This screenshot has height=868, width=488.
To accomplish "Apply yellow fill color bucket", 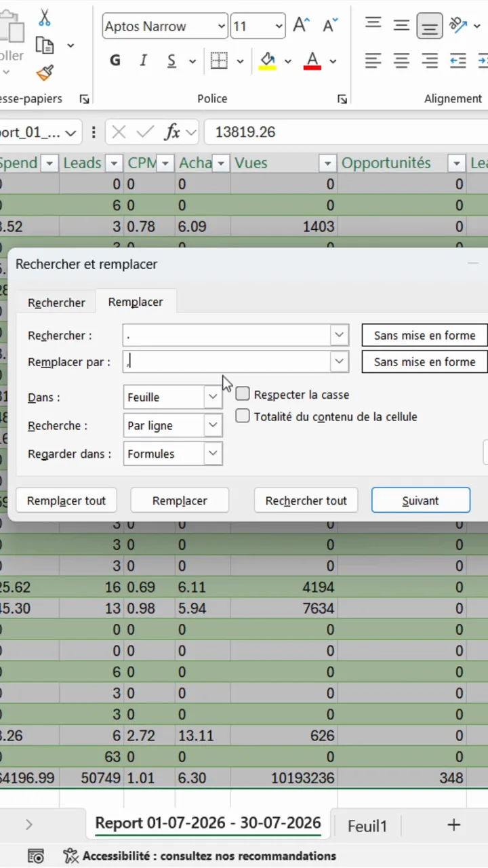I will click(x=268, y=61).
